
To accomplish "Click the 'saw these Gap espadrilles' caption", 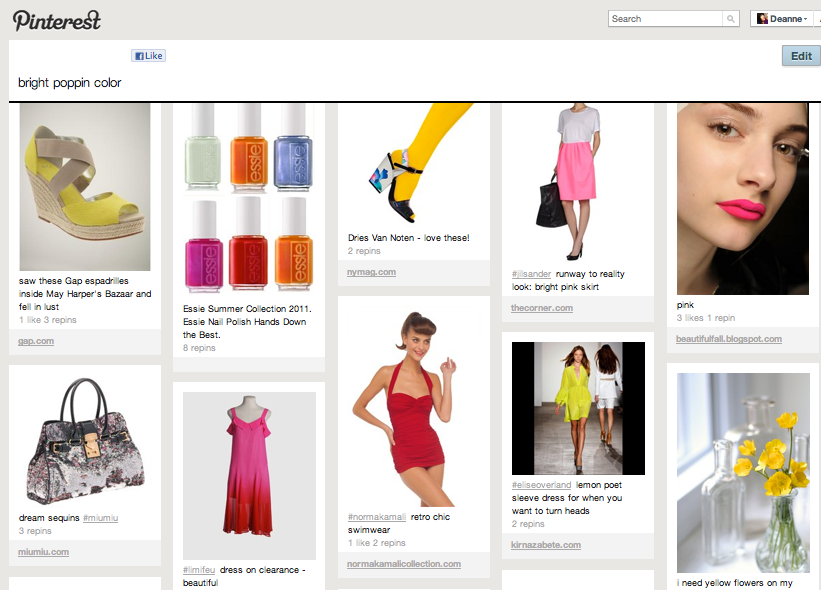I will point(85,294).
